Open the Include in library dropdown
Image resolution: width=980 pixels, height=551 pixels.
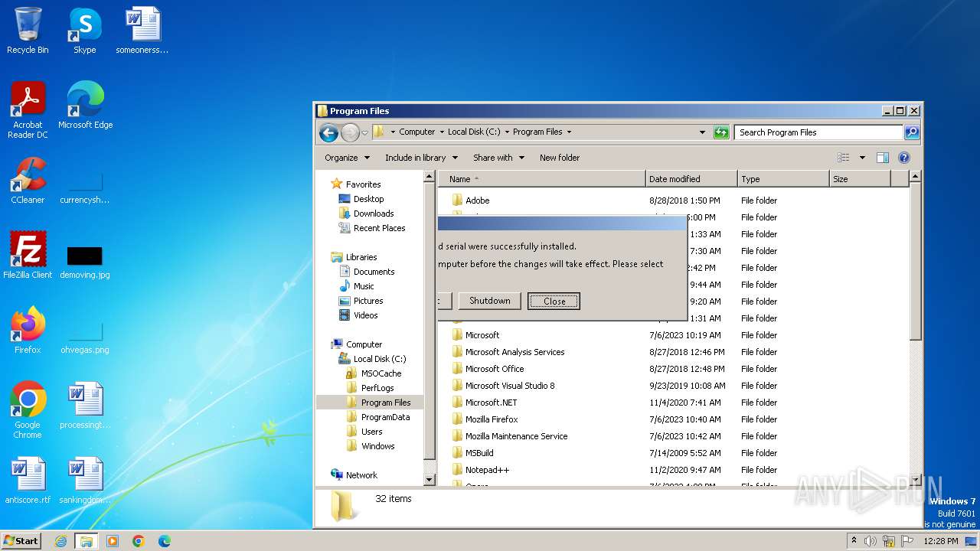point(421,158)
